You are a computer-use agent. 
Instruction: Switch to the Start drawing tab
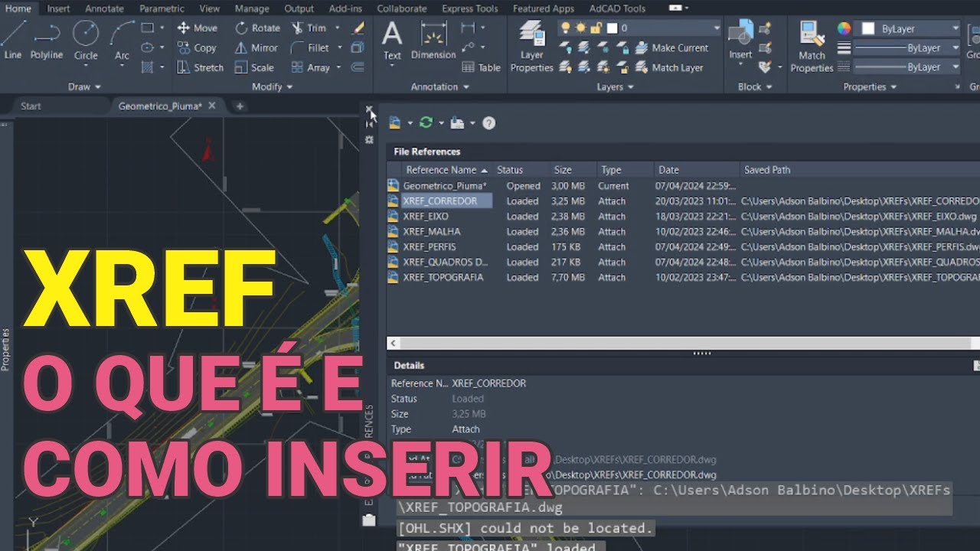(x=31, y=106)
